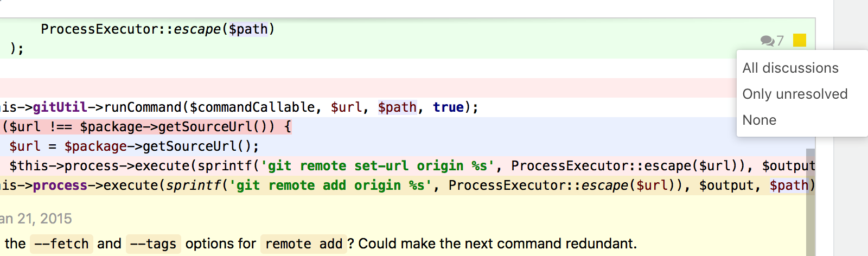This screenshot has width=868, height=256.
Task: Select All discussions from the popup
Action: [x=790, y=68]
